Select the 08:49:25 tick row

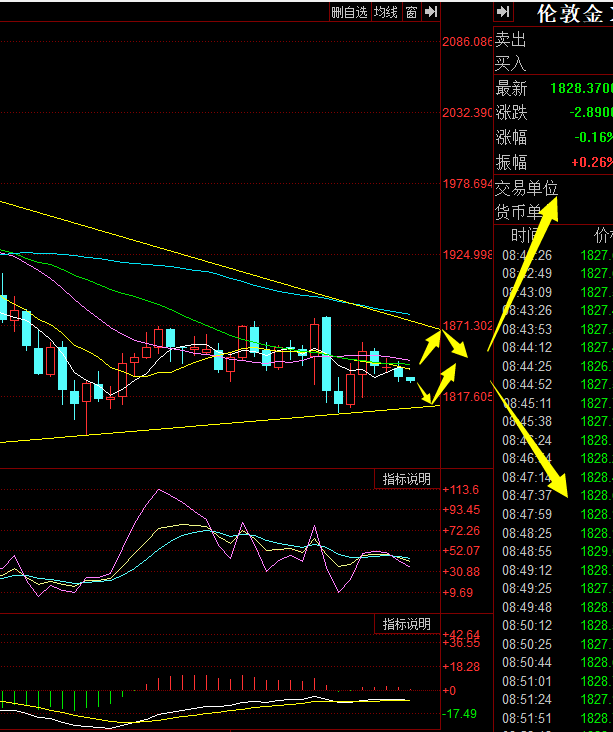tap(553, 588)
